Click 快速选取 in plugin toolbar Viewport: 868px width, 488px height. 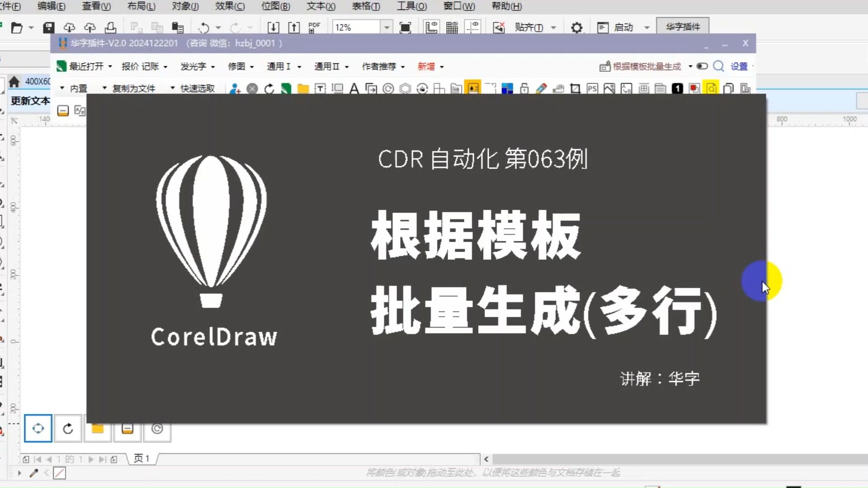coord(198,89)
